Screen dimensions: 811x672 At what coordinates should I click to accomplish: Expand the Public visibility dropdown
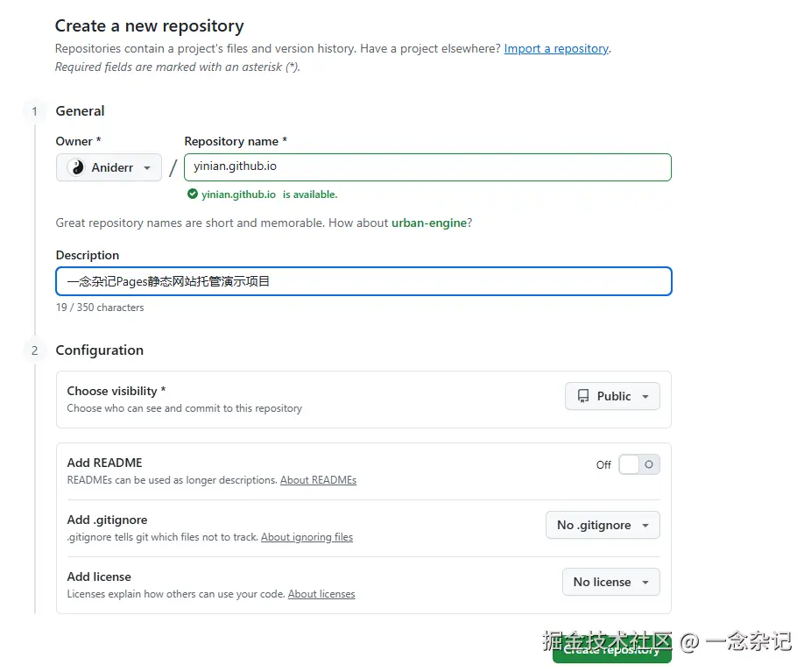pos(612,397)
